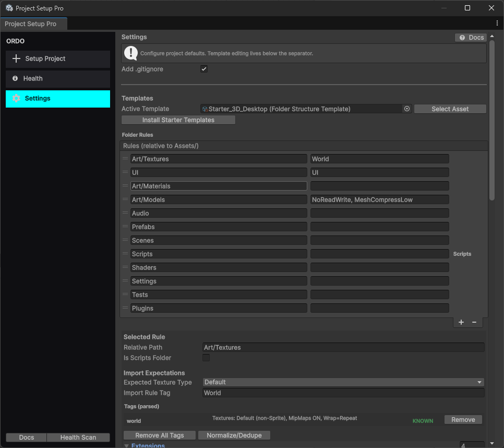Image resolution: width=504 pixels, height=448 pixels.
Task: Click the Docs help button at top right
Action: 471,38
